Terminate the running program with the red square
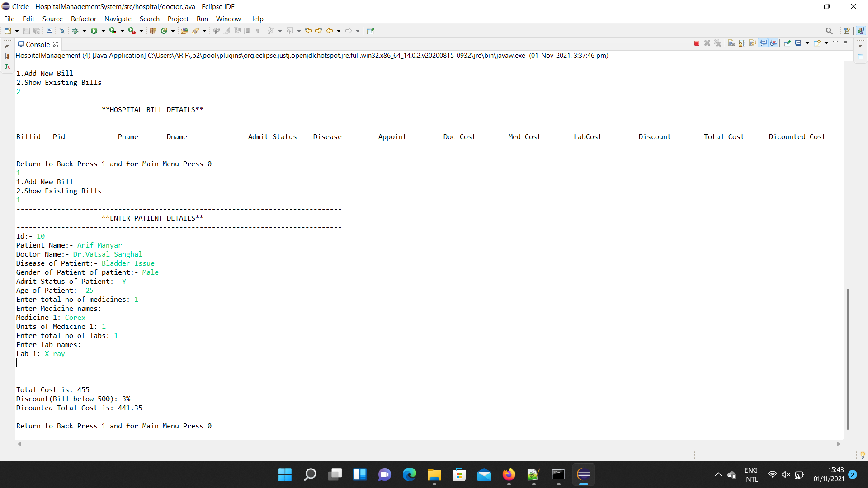This screenshot has height=488, width=868. pyautogui.click(x=696, y=43)
